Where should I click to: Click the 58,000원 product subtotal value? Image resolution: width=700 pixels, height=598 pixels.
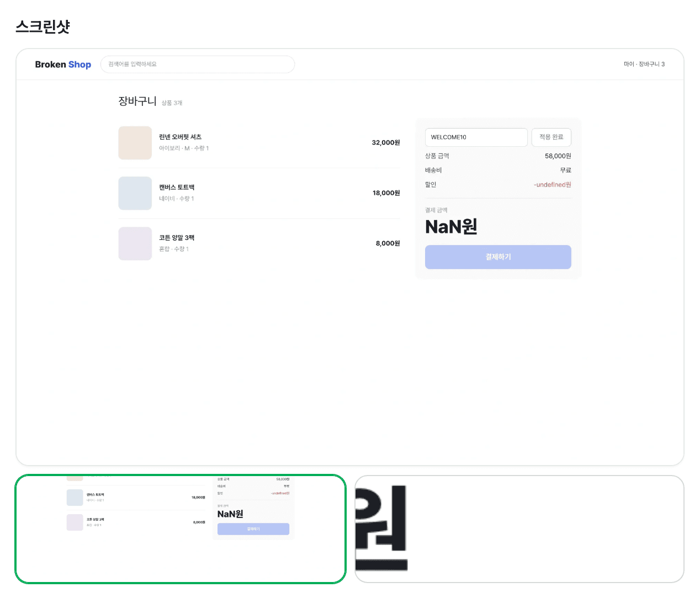pyautogui.click(x=558, y=156)
